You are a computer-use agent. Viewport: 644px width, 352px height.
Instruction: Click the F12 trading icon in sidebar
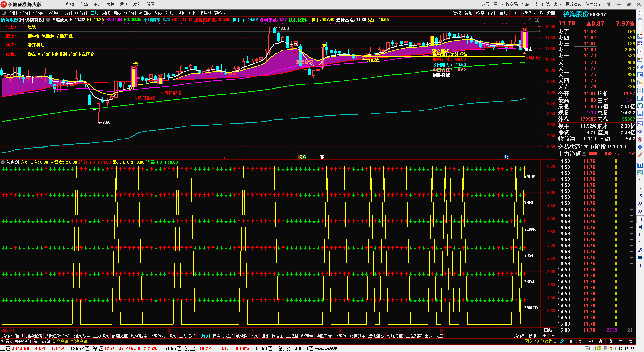(x=640, y=98)
